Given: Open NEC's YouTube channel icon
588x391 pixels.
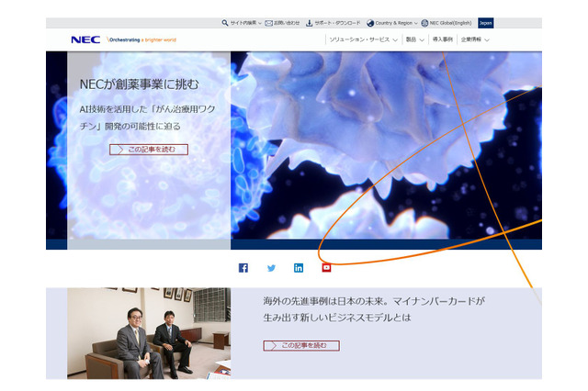Looking at the screenshot, I should point(326,267).
